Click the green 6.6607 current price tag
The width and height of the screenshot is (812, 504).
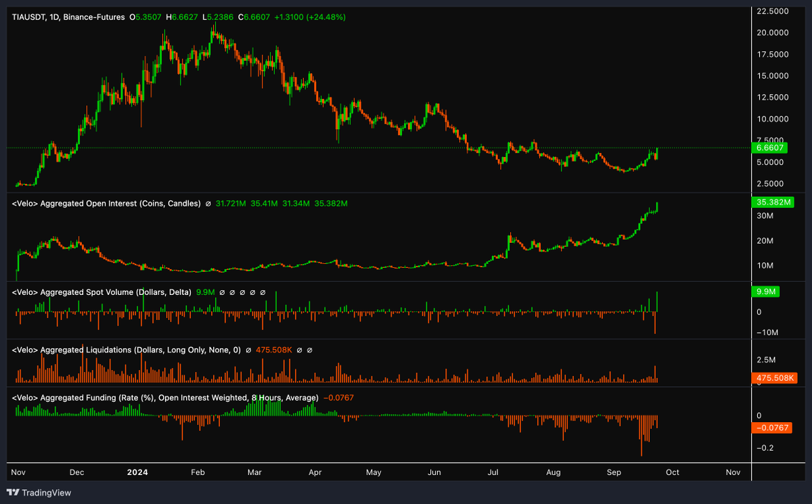769,147
